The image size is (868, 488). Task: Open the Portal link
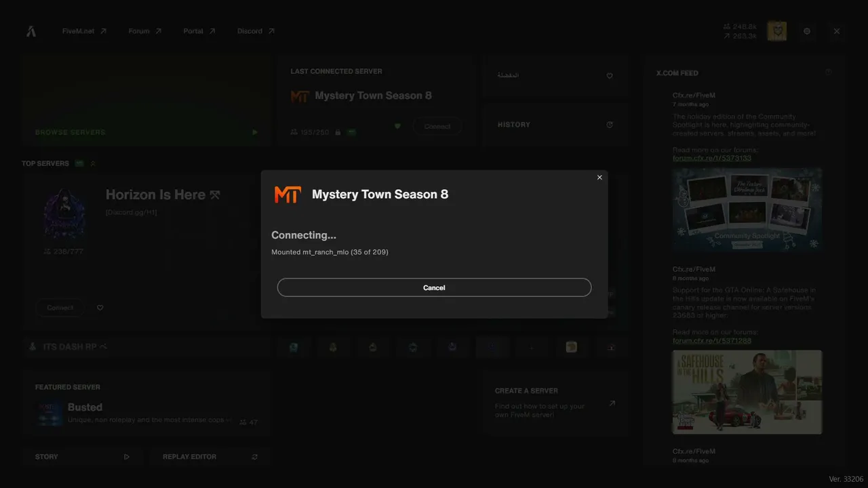(x=199, y=31)
